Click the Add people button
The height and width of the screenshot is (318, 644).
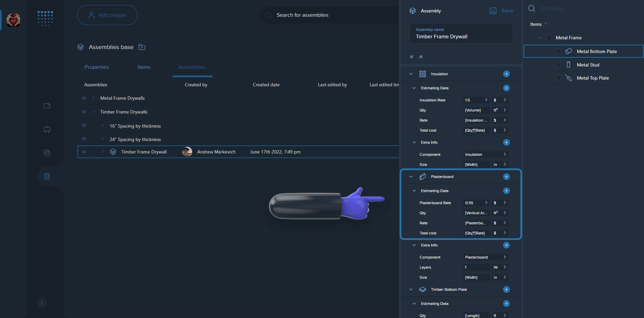point(107,15)
